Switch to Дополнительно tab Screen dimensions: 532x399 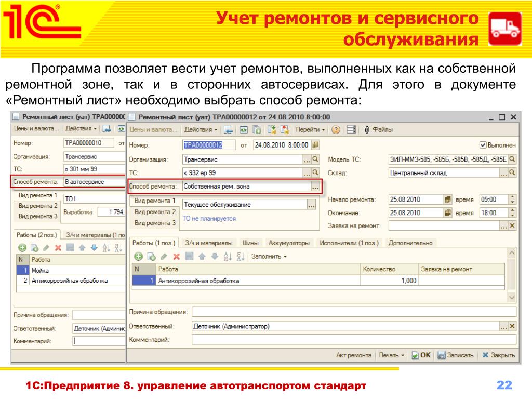click(x=410, y=243)
